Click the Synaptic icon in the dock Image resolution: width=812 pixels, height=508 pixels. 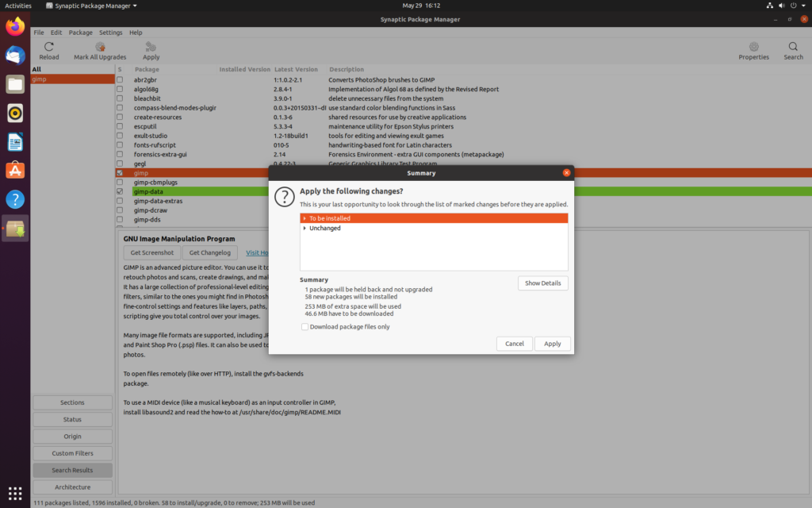pyautogui.click(x=15, y=228)
